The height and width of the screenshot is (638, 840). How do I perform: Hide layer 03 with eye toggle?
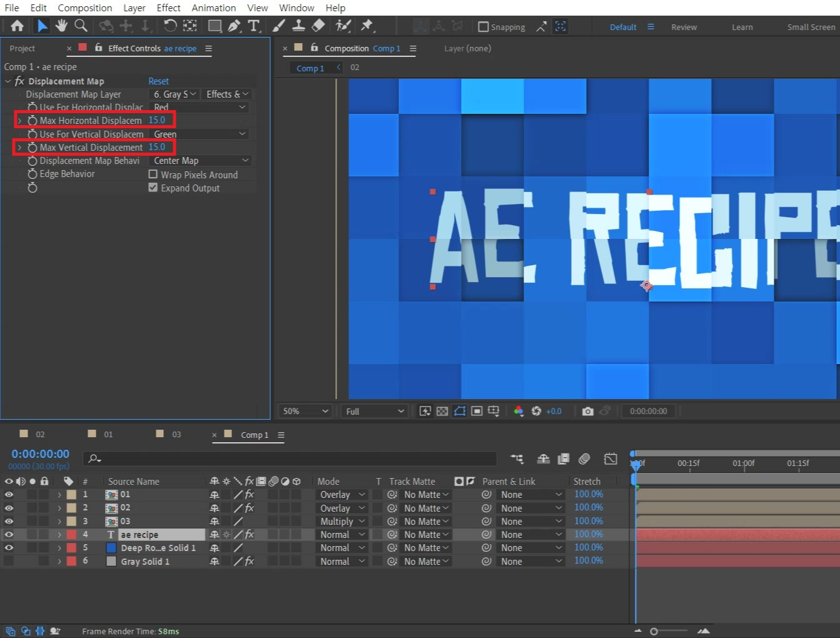[x=9, y=521]
